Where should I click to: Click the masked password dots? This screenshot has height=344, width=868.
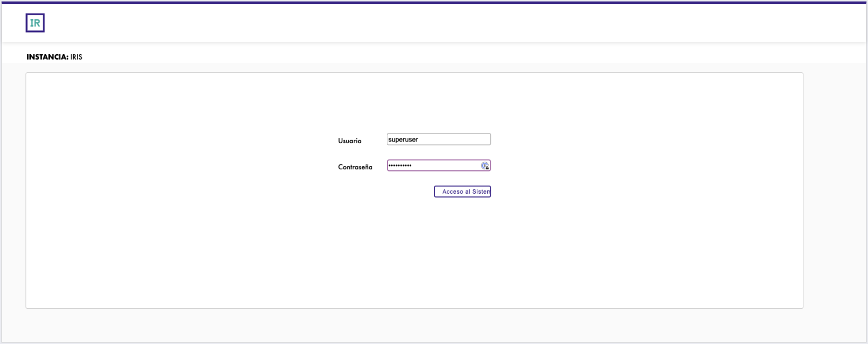[x=400, y=165]
